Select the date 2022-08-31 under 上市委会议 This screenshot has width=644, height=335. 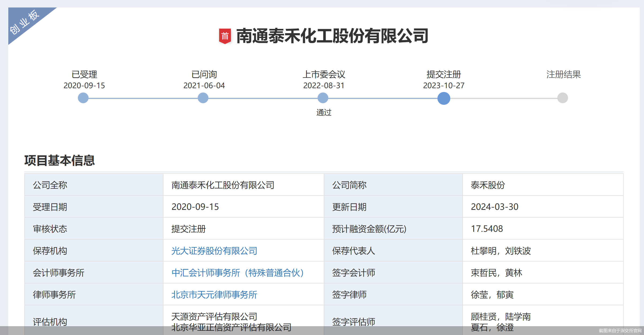324,86
